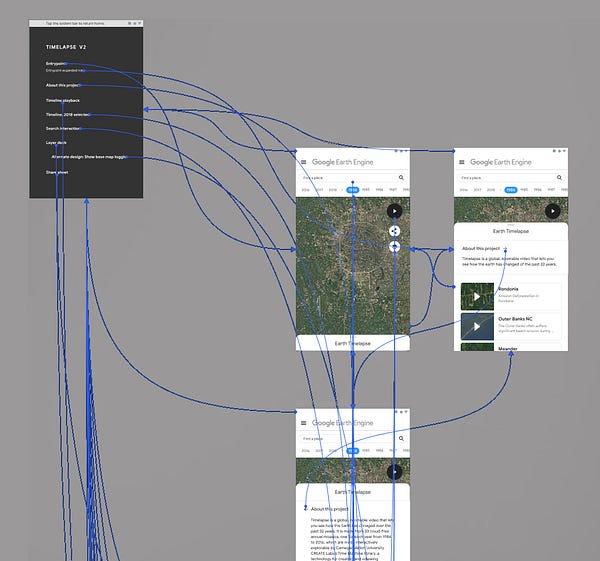Click satellite map on middle screen
The image size is (600, 561).
pos(352,266)
